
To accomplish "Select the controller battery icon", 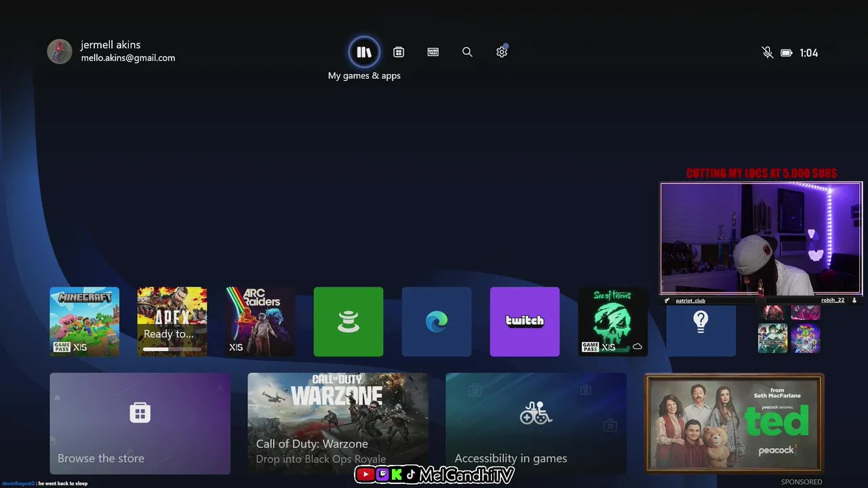I will [x=787, y=53].
